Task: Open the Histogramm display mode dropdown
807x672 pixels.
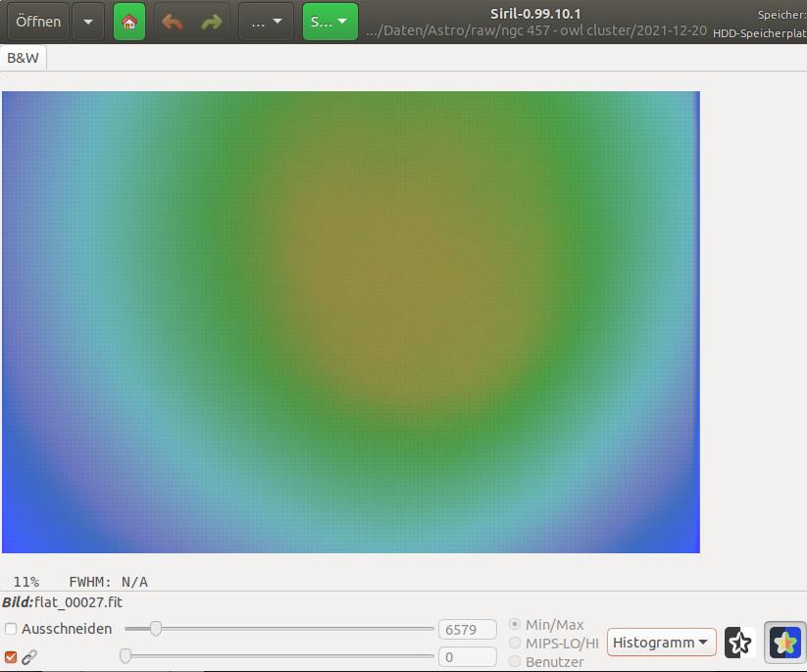Action: click(661, 643)
